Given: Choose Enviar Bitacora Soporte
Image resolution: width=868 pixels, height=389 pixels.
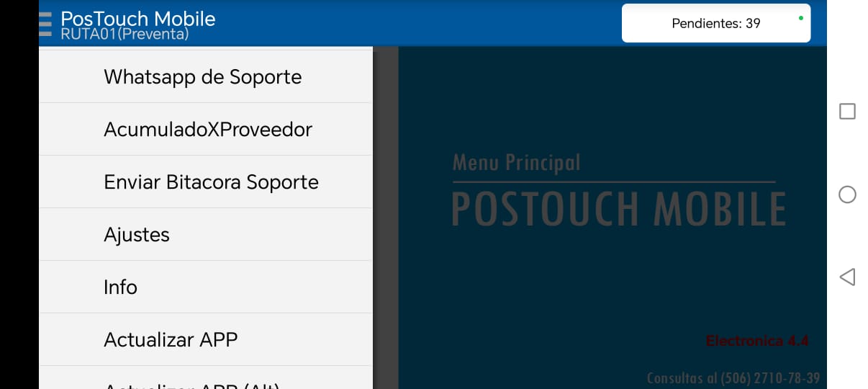Looking at the screenshot, I should [206, 182].
